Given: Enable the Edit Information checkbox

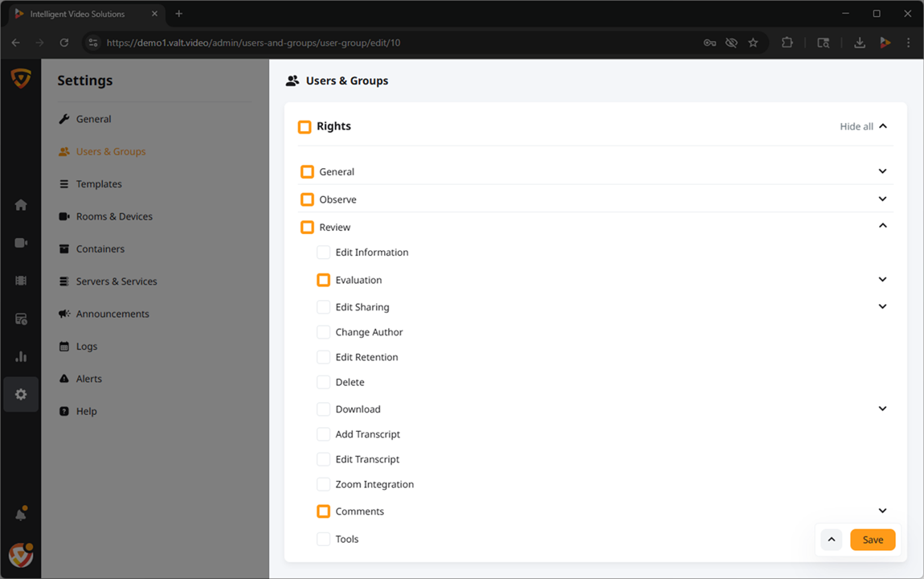Looking at the screenshot, I should 324,253.
